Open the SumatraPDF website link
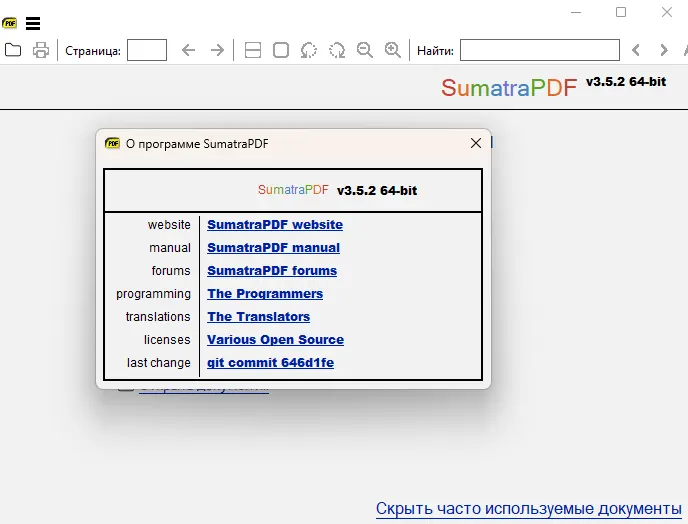688x524 pixels. click(275, 225)
